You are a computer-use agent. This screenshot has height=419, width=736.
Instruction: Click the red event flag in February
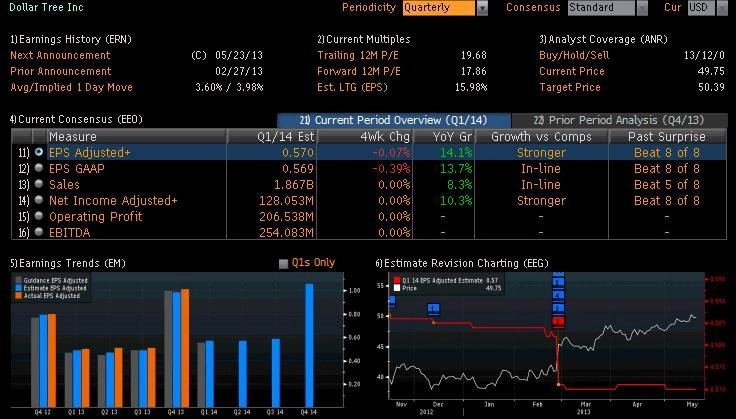point(558,321)
